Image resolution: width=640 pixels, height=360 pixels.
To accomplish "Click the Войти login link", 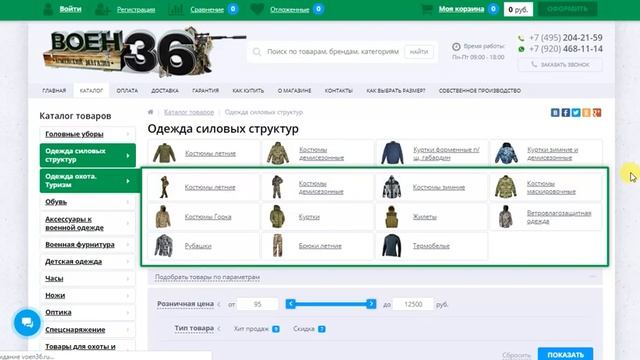I will coord(70,9).
